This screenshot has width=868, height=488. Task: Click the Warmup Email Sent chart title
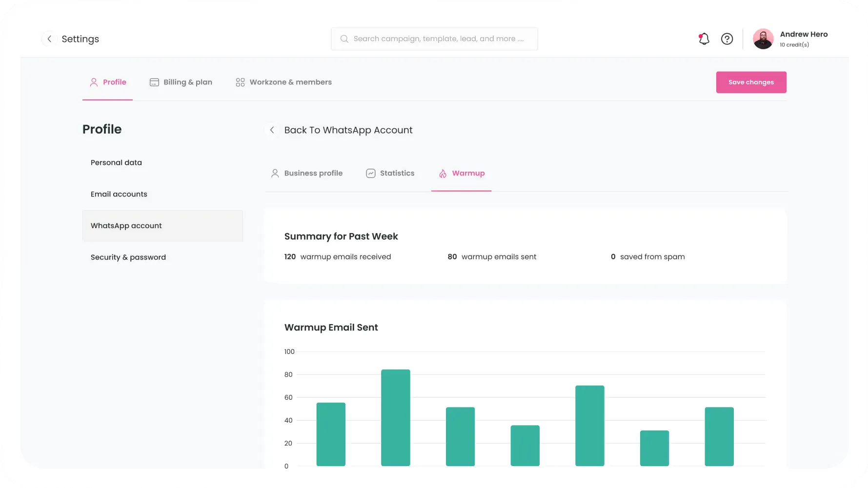(331, 328)
